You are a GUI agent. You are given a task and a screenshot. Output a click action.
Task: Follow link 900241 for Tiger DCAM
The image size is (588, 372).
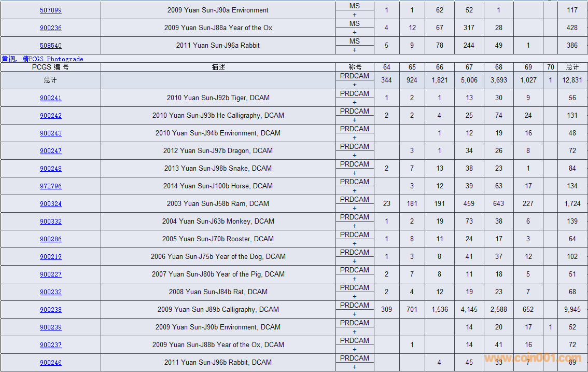51,98
